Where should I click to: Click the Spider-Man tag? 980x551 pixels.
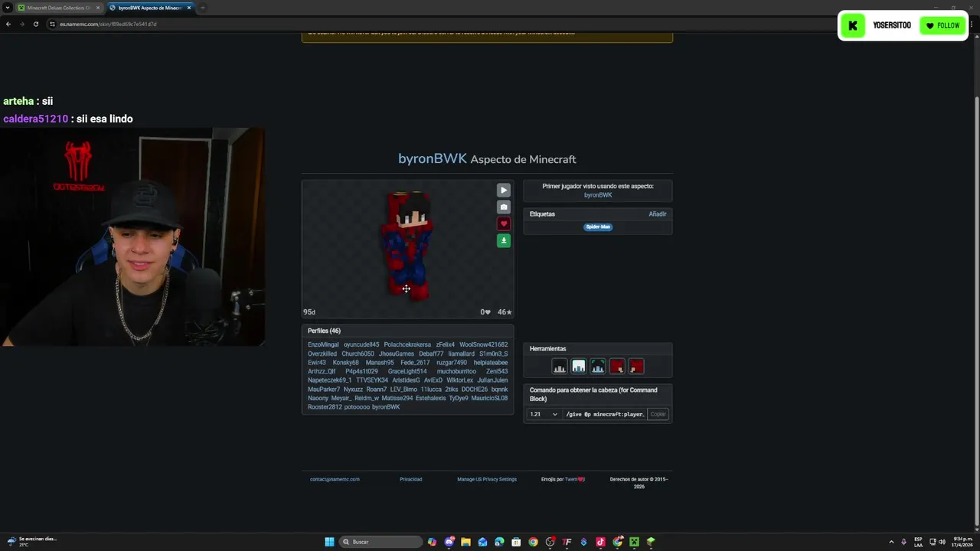pos(598,227)
